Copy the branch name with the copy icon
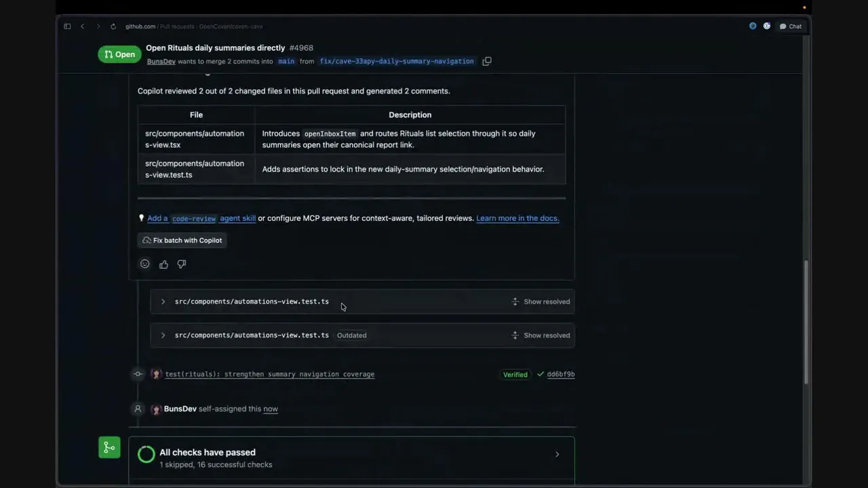 pos(487,61)
